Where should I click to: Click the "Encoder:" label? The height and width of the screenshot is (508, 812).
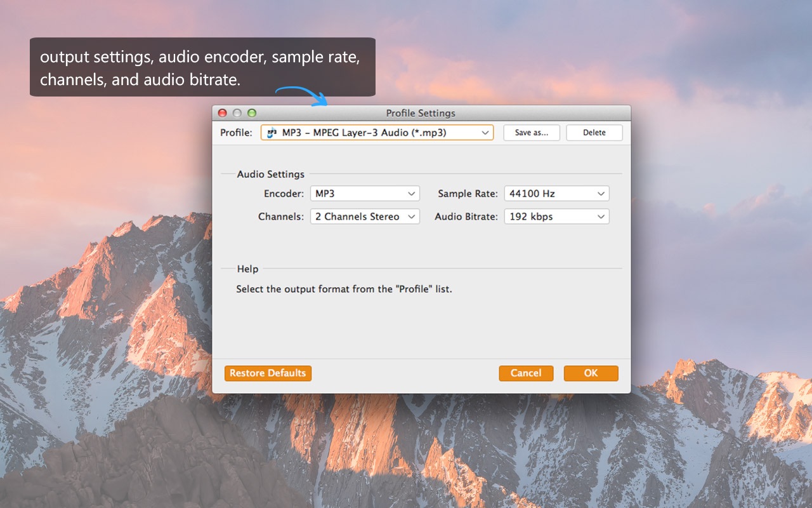[284, 194]
